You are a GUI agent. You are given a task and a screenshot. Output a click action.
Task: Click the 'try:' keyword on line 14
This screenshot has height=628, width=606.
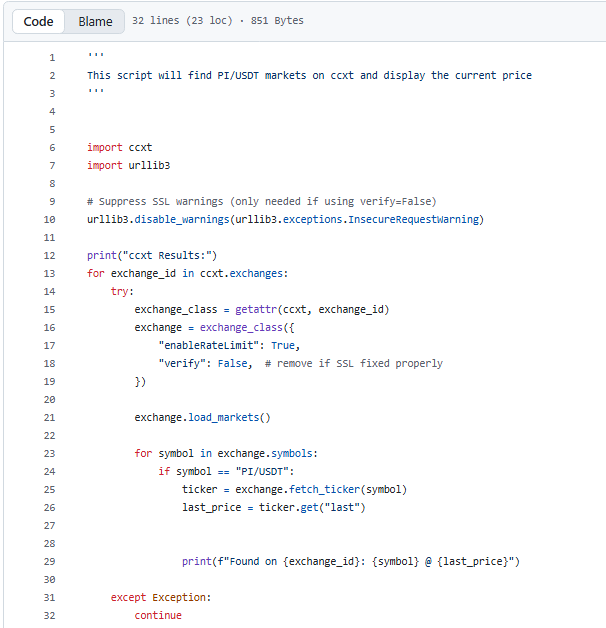click(x=122, y=292)
